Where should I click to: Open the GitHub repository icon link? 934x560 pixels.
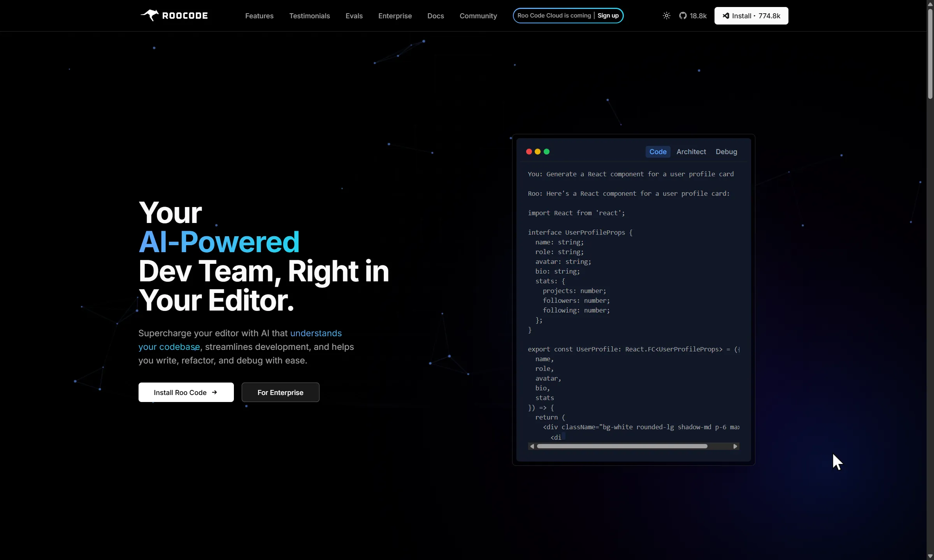click(683, 16)
